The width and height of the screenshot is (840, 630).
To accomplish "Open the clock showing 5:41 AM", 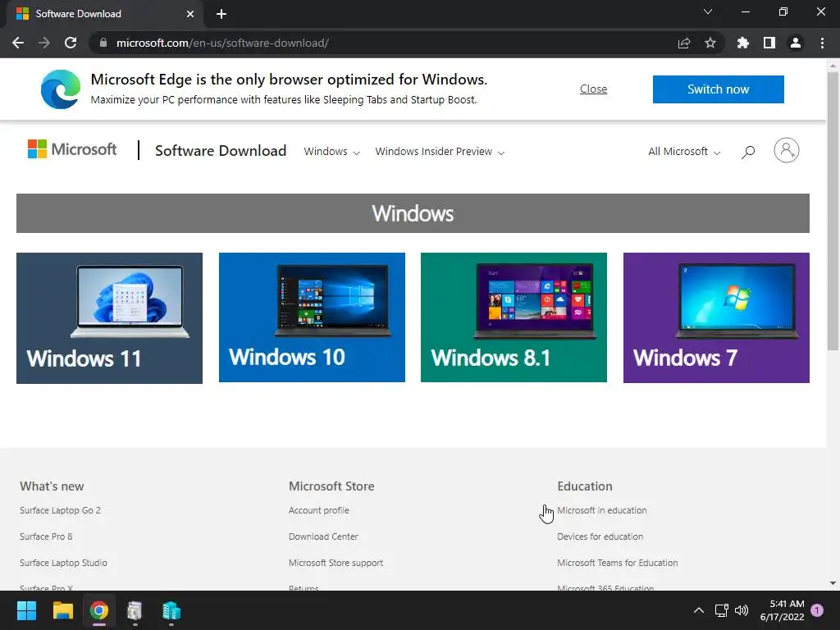I will (782, 610).
